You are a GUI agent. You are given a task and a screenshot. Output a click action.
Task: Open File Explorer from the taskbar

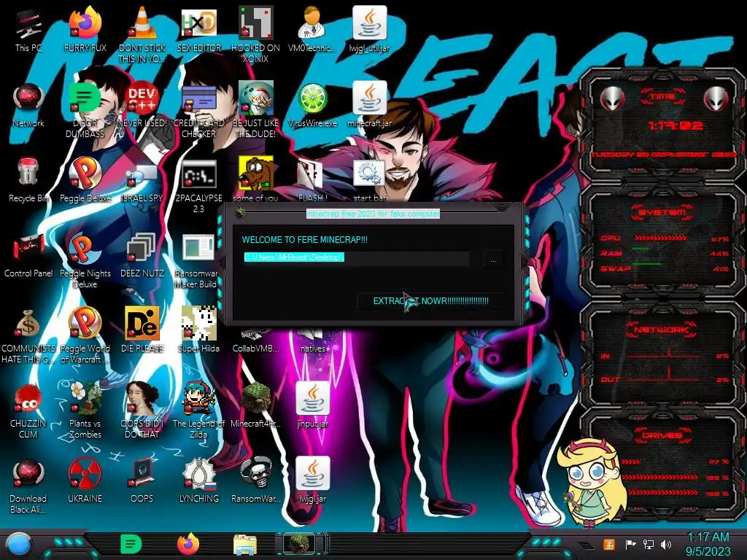(245, 545)
